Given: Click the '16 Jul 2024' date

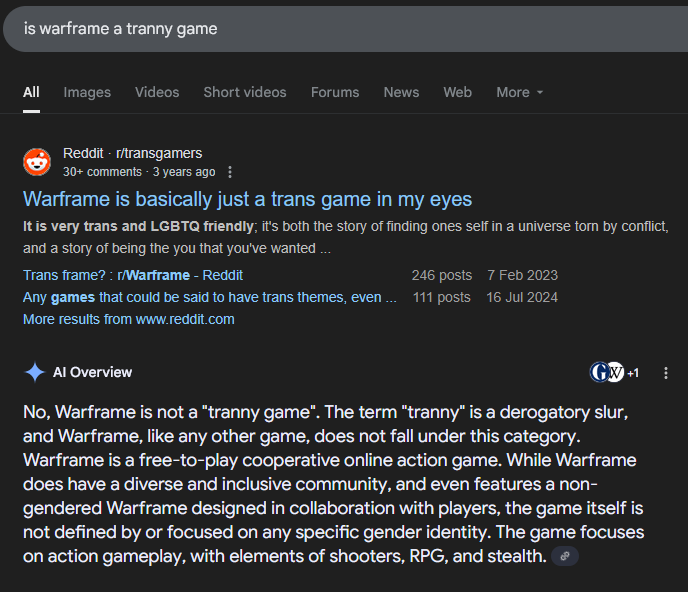Looking at the screenshot, I should tap(522, 297).
